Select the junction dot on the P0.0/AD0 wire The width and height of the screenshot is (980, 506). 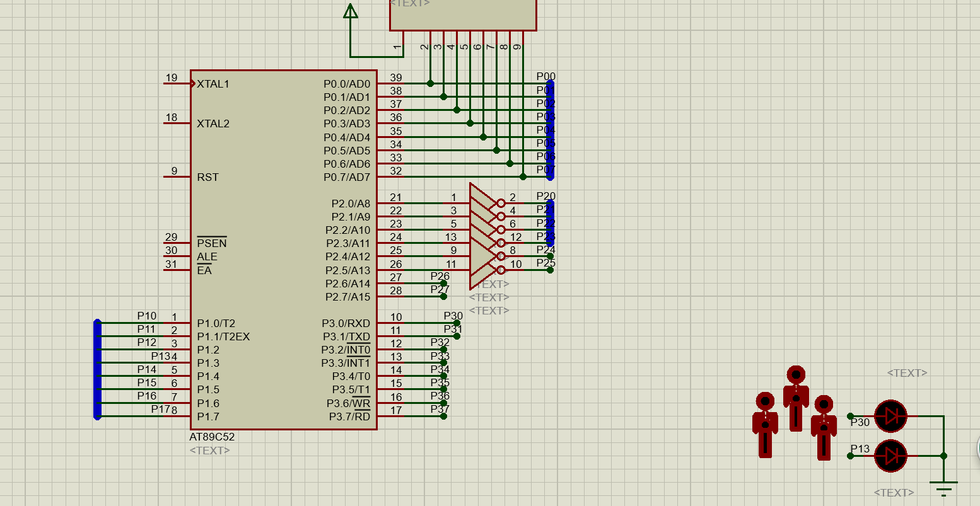[x=430, y=83]
